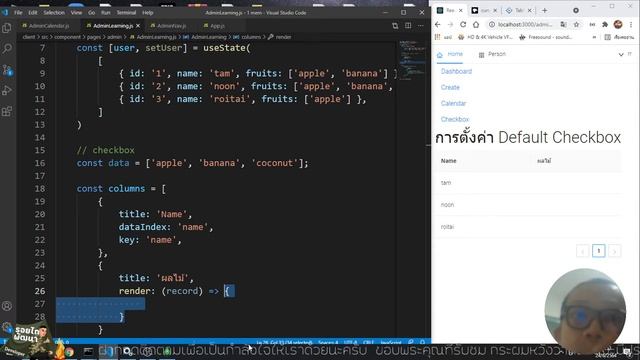The height and width of the screenshot is (360, 640).
Task: Click the Calendar link
Action: click(x=453, y=103)
